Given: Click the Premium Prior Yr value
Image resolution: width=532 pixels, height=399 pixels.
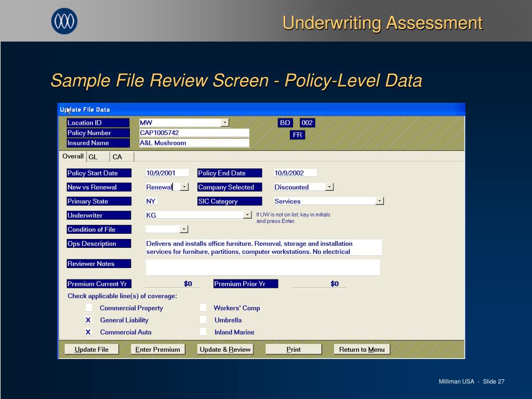Looking at the screenshot, I should [319, 284].
